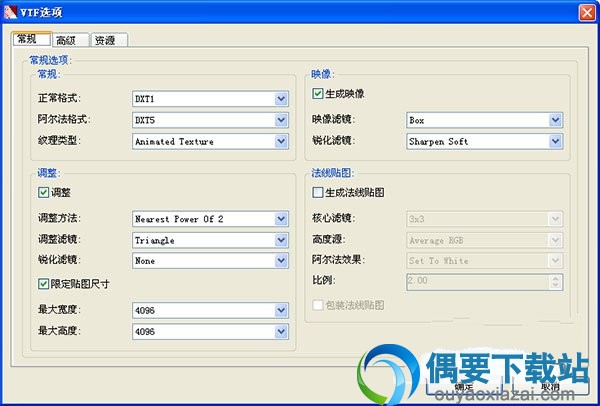
Task: Open the 资源 tab
Action: tap(109, 40)
